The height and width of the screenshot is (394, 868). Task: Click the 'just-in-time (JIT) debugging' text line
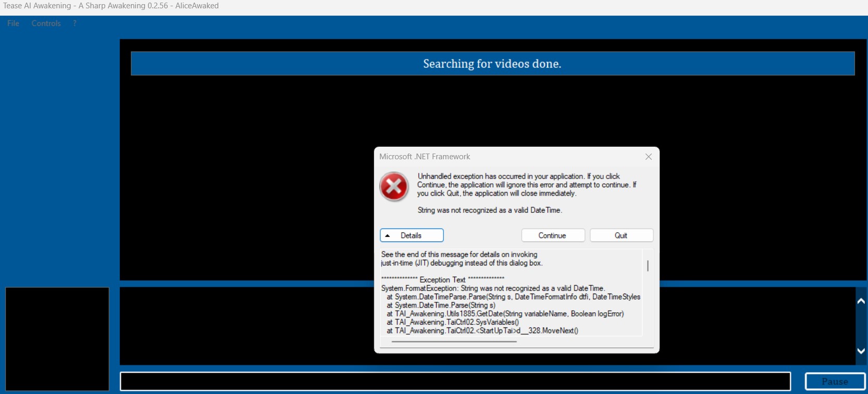click(462, 263)
